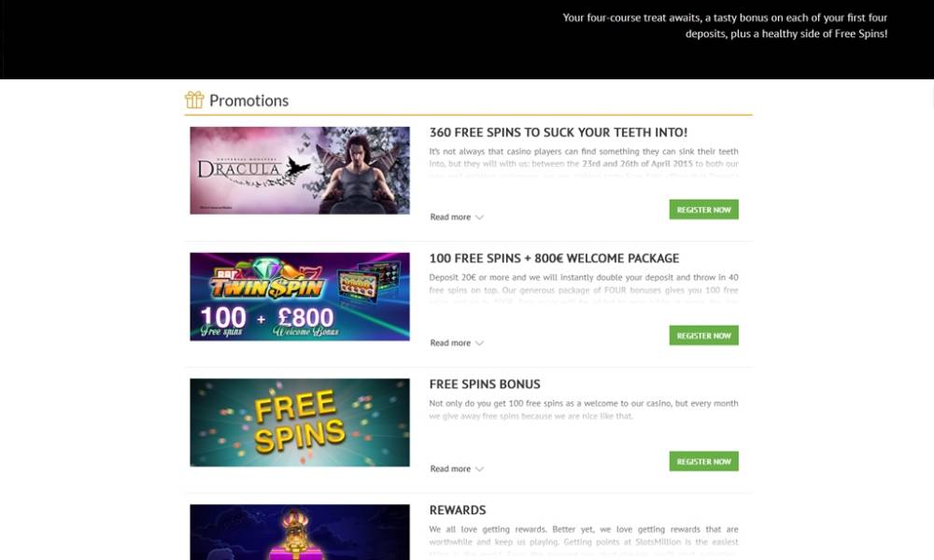This screenshot has height=560, width=934.
Task: Click the Promotions section title
Action: (x=249, y=101)
